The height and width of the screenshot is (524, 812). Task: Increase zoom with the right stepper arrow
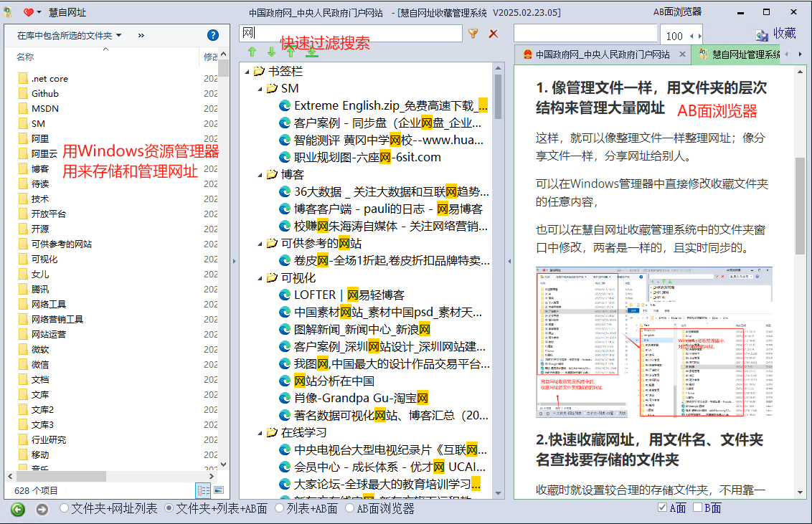coord(699,36)
